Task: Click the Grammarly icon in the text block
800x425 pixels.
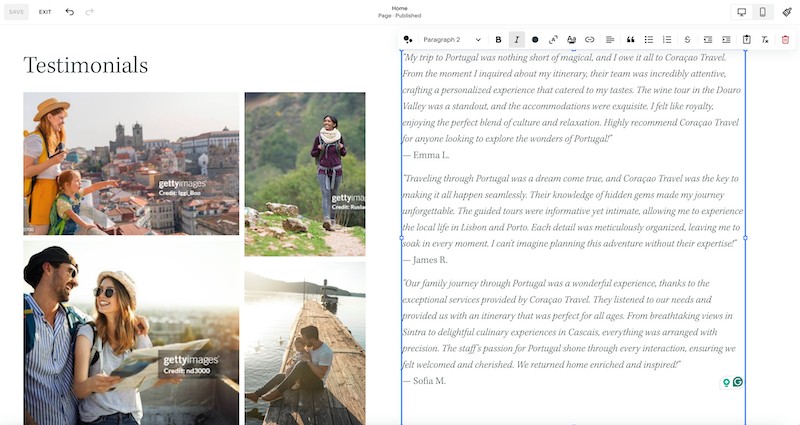Action: pyautogui.click(x=737, y=382)
